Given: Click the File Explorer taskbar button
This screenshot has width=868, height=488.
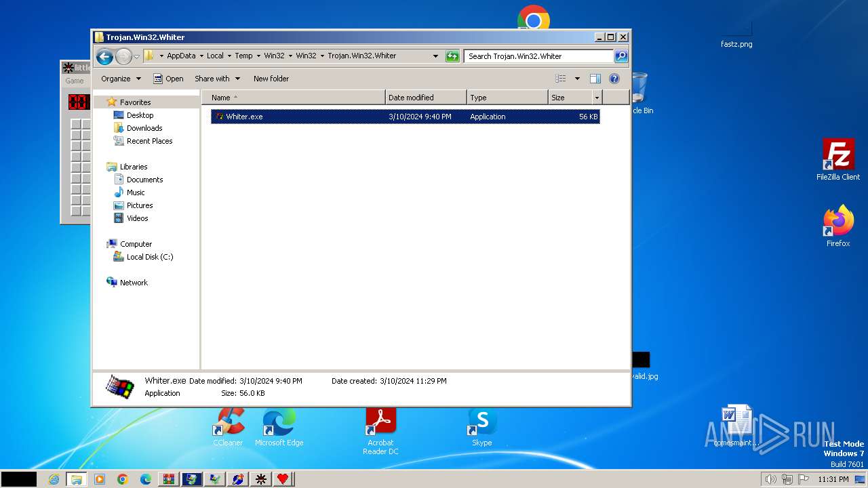Looking at the screenshot, I should point(77,479).
